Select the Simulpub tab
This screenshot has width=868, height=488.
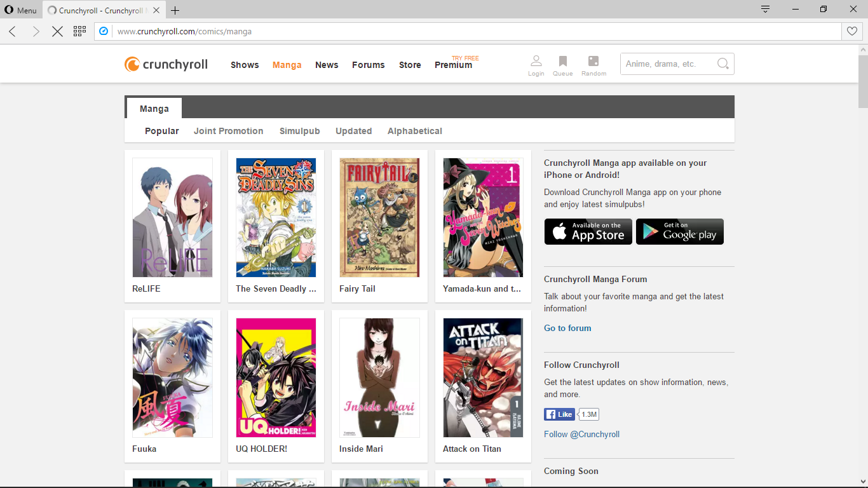click(299, 131)
